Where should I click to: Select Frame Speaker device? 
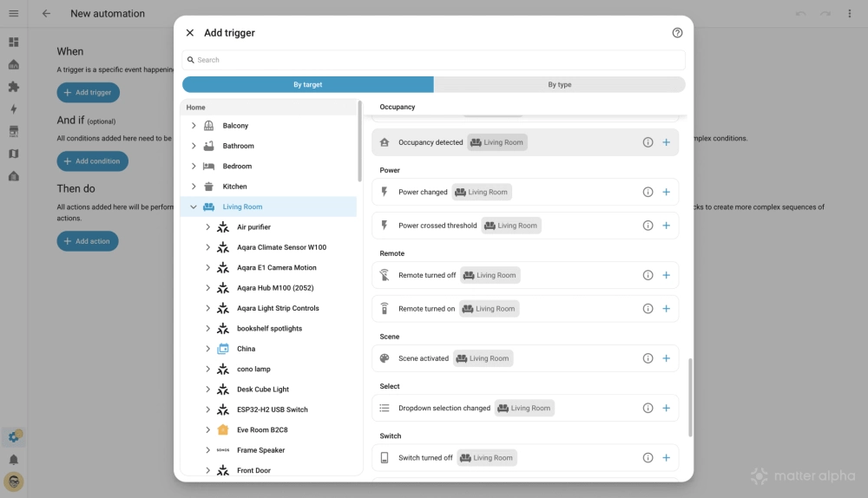[x=260, y=450]
